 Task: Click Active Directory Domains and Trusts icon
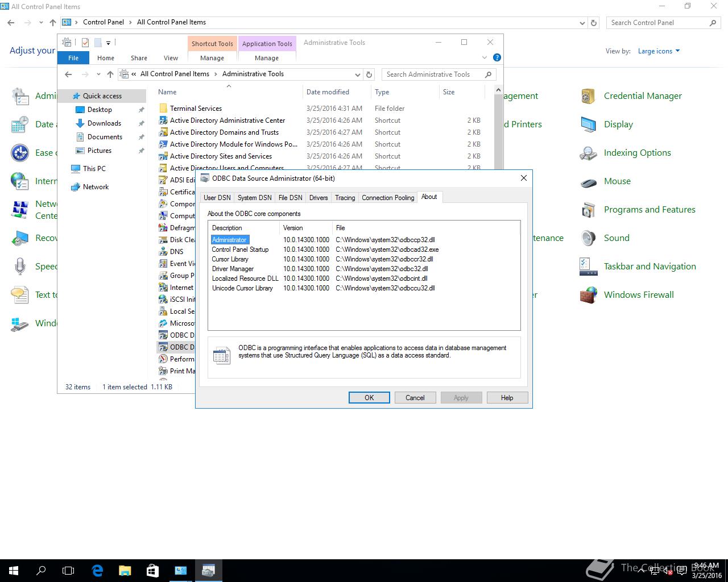coord(163,132)
